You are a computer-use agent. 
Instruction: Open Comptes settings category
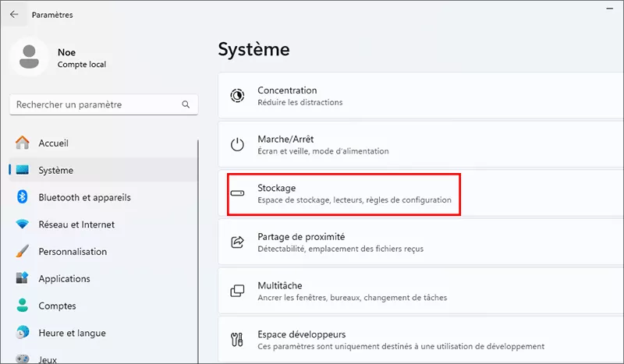[x=57, y=306]
